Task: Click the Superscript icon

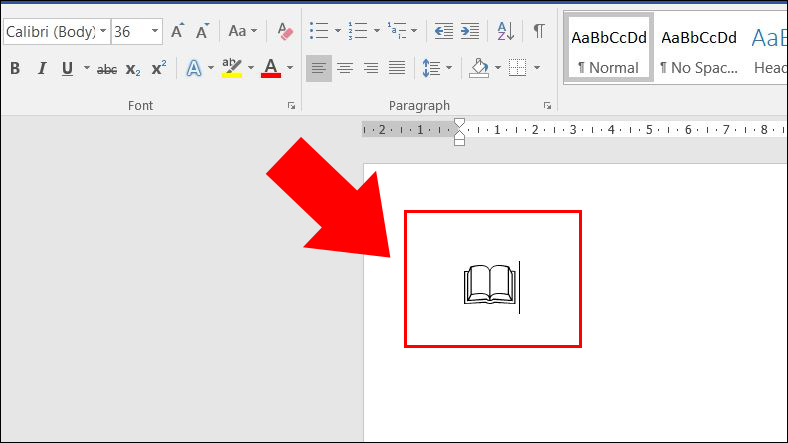Action: click(x=158, y=69)
